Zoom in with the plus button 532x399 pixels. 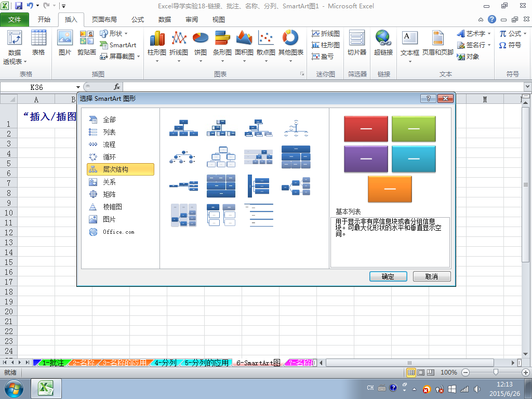click(x=526, y=373)
